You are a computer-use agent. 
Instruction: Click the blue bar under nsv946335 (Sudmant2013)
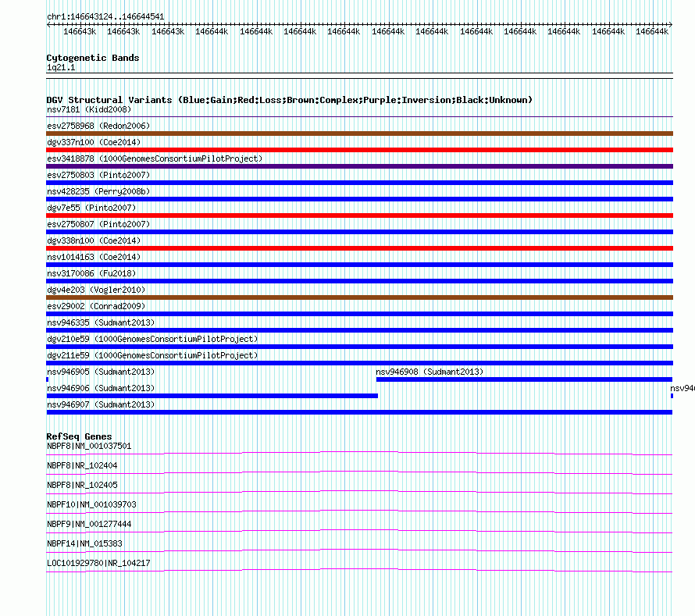(359, 330)
